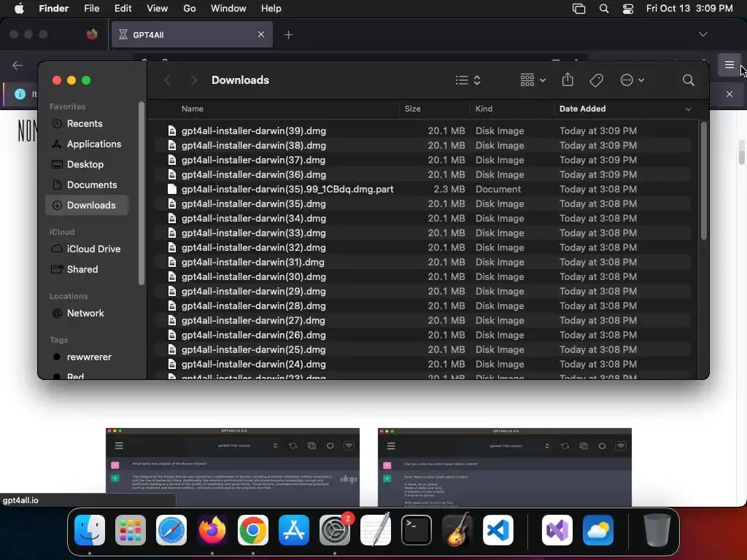Viewport: 747px width, 560px height.
Task: Open the Window menu
Action: click(228, 9)
